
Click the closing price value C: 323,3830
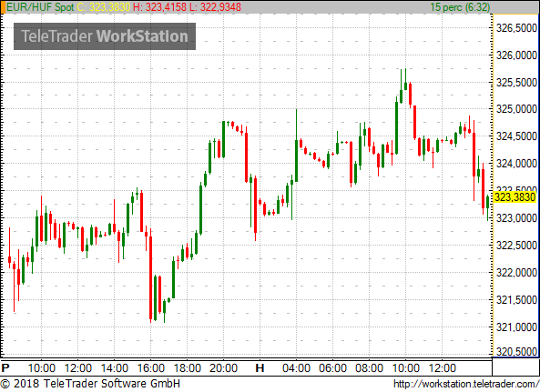[x=104, y=7]
